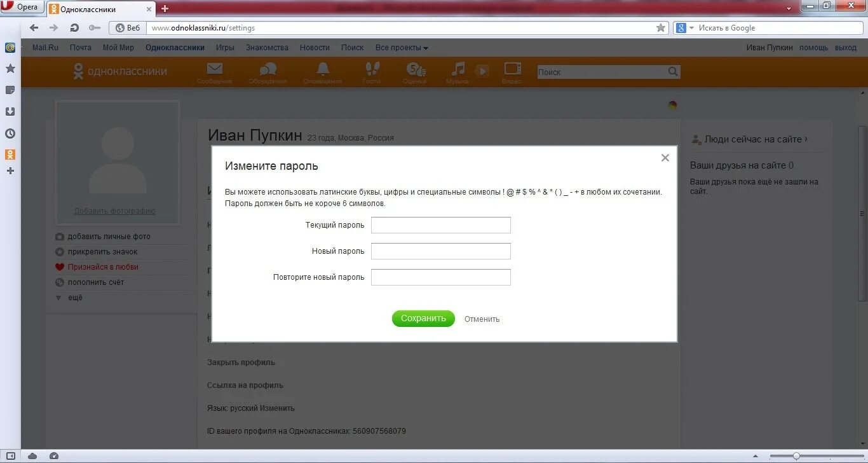Screen dimensions: 868x463
Task: Open the Mail.Ru sidebar panel icon
Action: point(10,48)
